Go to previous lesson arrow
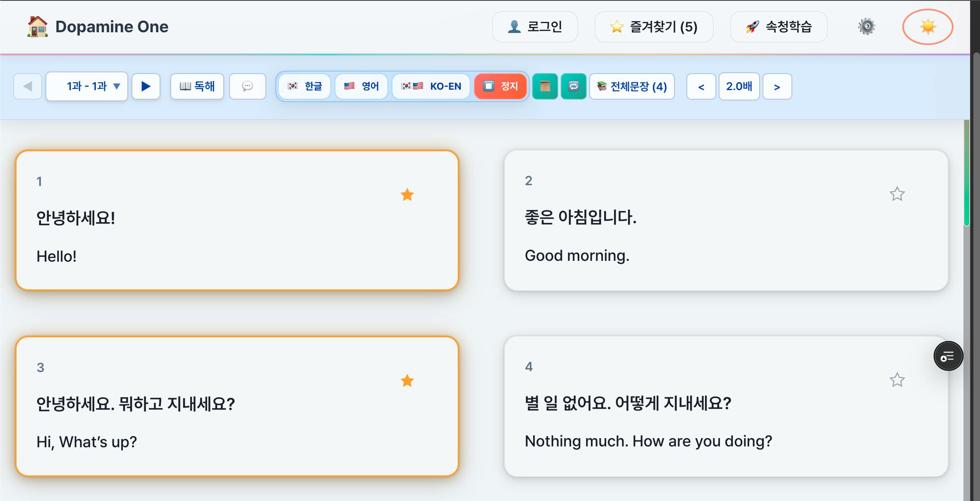 pyautogui.click(x=28, y=86)
